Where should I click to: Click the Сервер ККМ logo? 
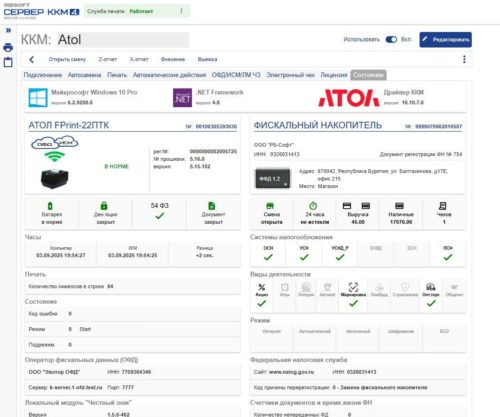pyautogui.click(x=41, y=12)
